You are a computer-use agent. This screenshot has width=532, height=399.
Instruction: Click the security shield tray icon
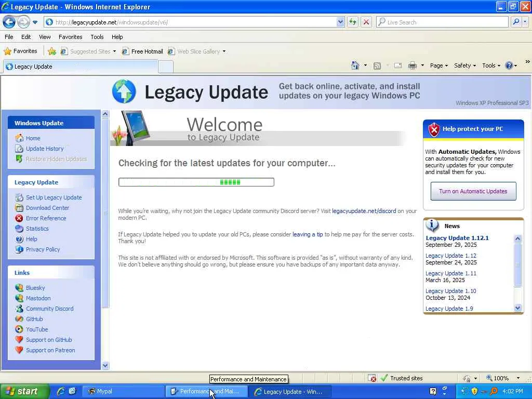coord(474,392)
